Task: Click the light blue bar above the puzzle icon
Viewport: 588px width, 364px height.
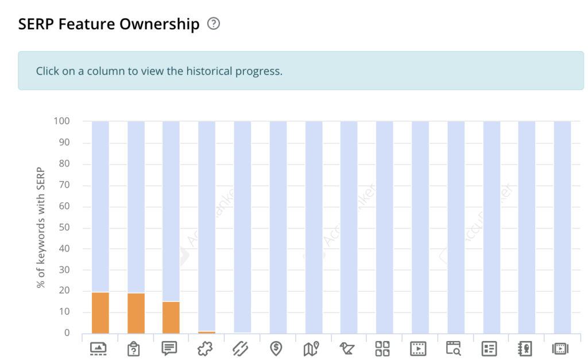Action: tap(207, 226)
